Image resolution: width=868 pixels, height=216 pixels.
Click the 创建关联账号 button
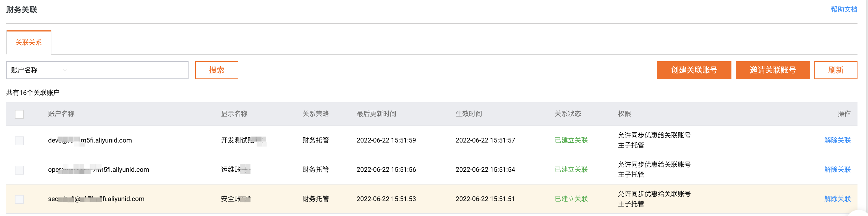pyautogui.click(x=694, y=70)
